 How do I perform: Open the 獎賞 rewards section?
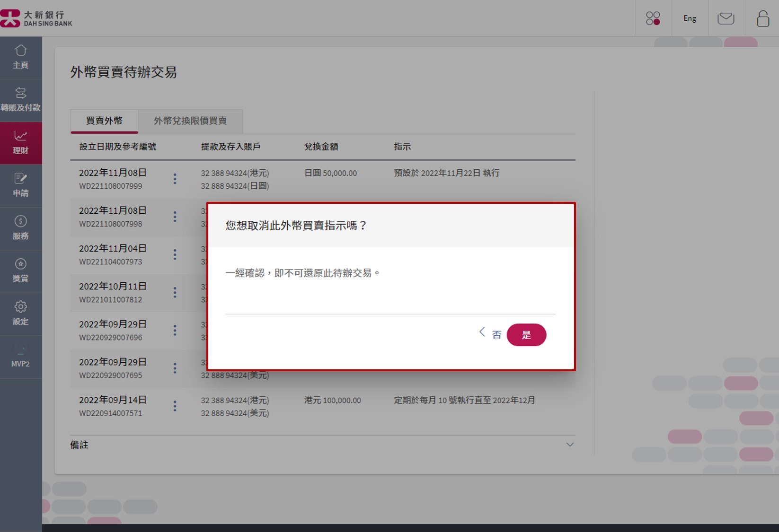click(x=21, y=270)
